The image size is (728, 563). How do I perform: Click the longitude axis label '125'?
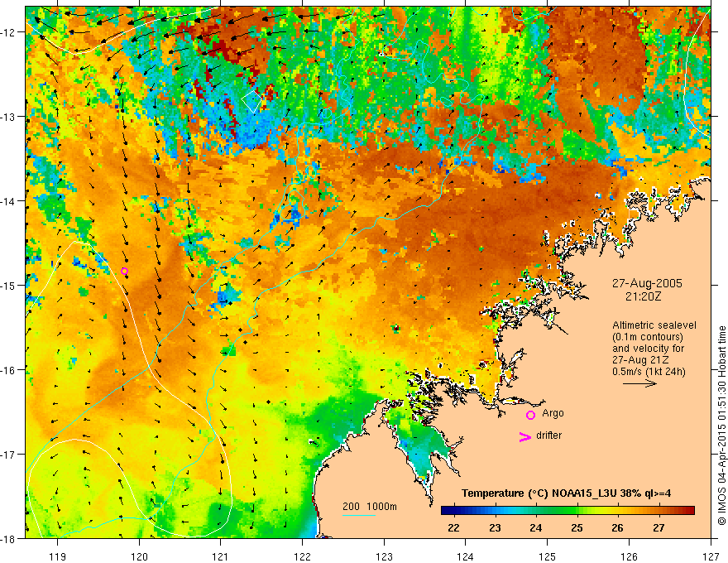548,556
